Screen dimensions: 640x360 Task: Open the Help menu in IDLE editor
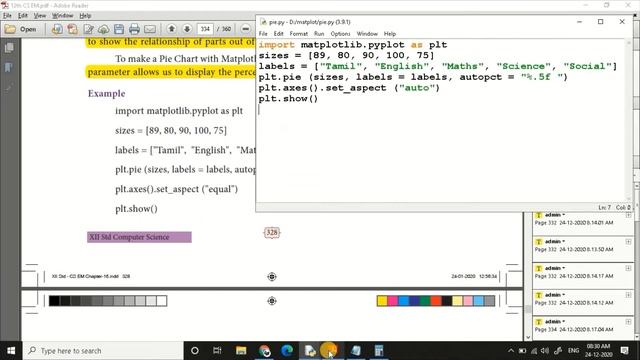pyautogui.click(x=390, y=33)
